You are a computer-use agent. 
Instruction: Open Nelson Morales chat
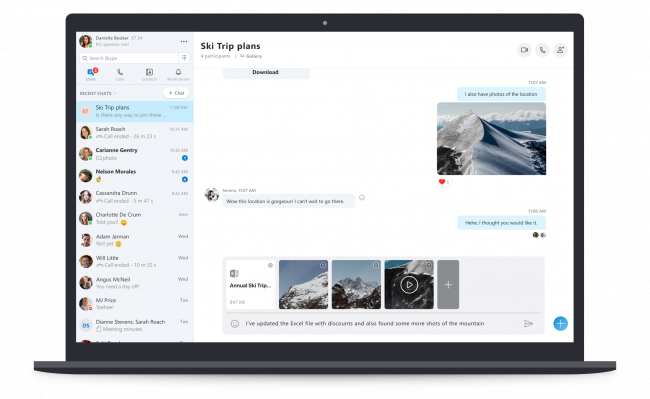tap(135, 176)
